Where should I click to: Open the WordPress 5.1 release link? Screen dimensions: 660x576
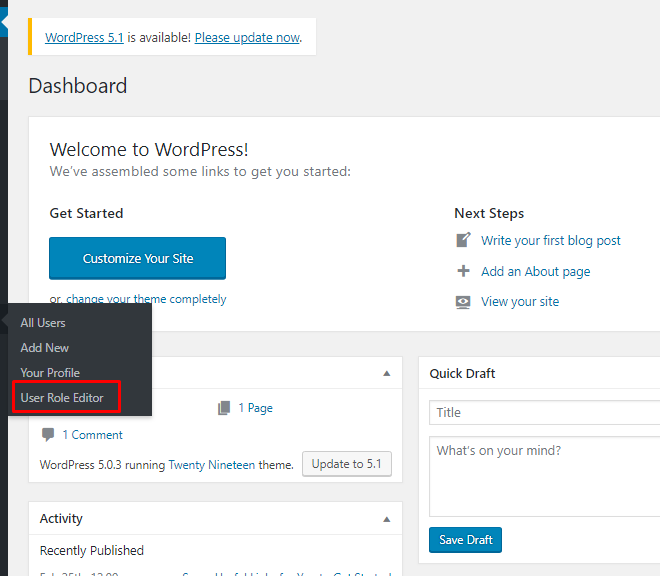click(84, 37)
